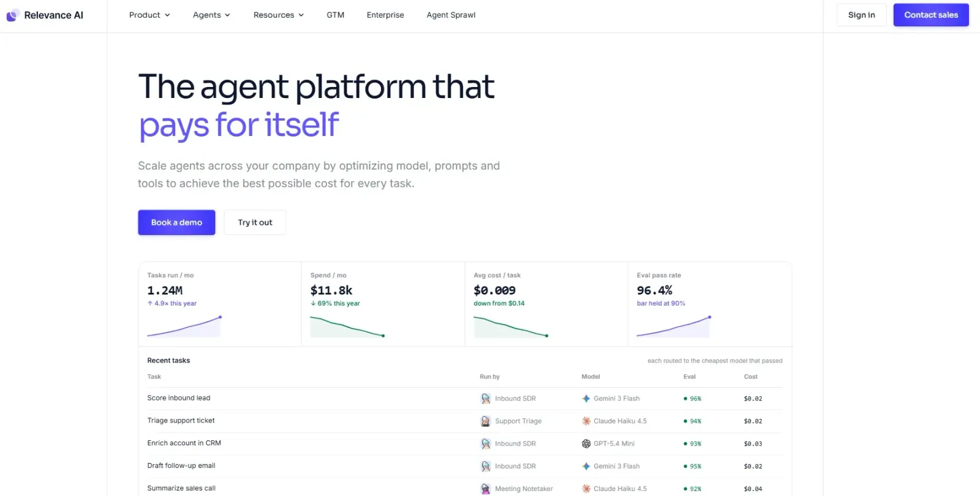
Task: Click the Sign in button
Action: coord(862,15)
